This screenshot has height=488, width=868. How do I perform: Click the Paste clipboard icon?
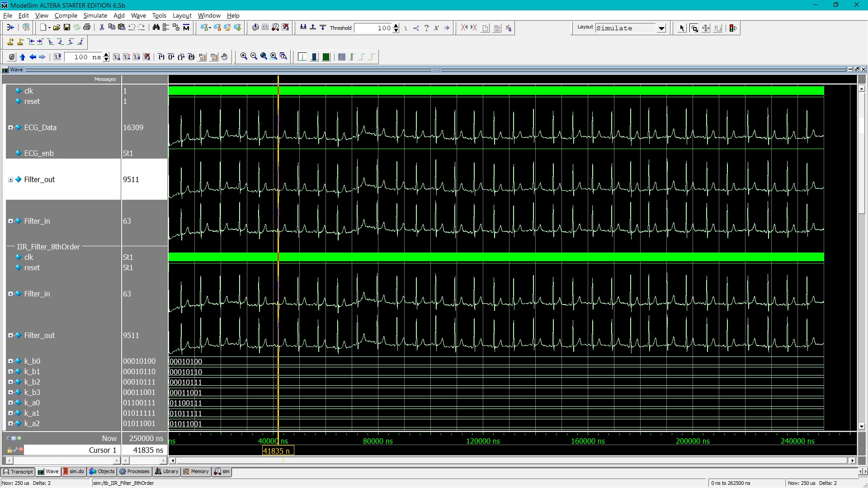122,27
